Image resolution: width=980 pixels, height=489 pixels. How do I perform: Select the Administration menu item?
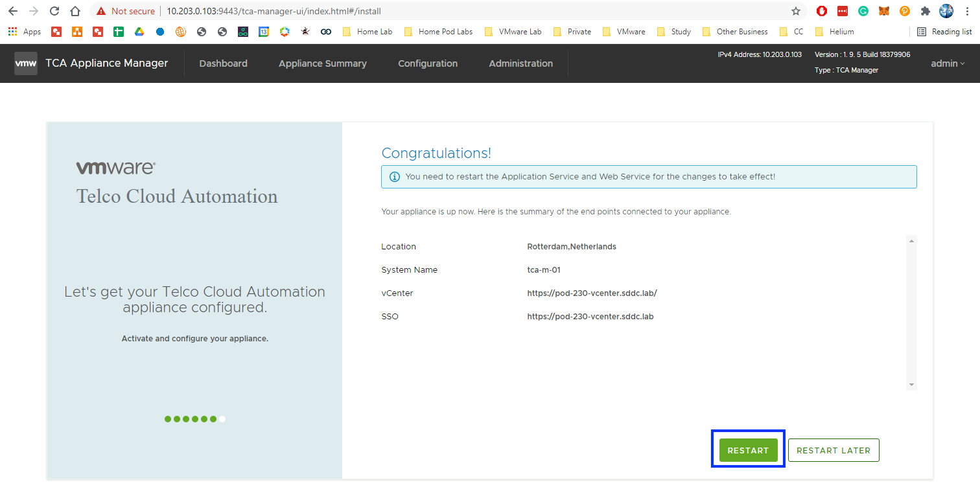click(520, 63)
